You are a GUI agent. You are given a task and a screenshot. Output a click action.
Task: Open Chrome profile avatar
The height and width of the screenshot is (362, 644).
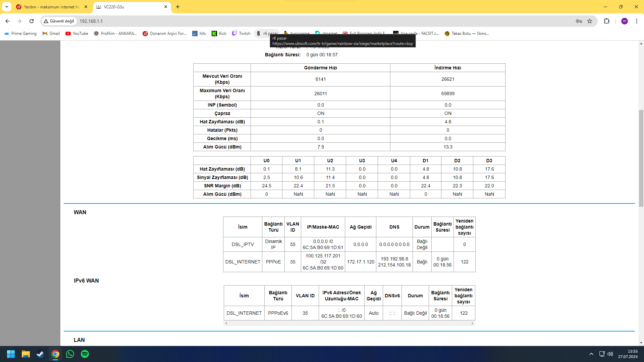point(624,21)
